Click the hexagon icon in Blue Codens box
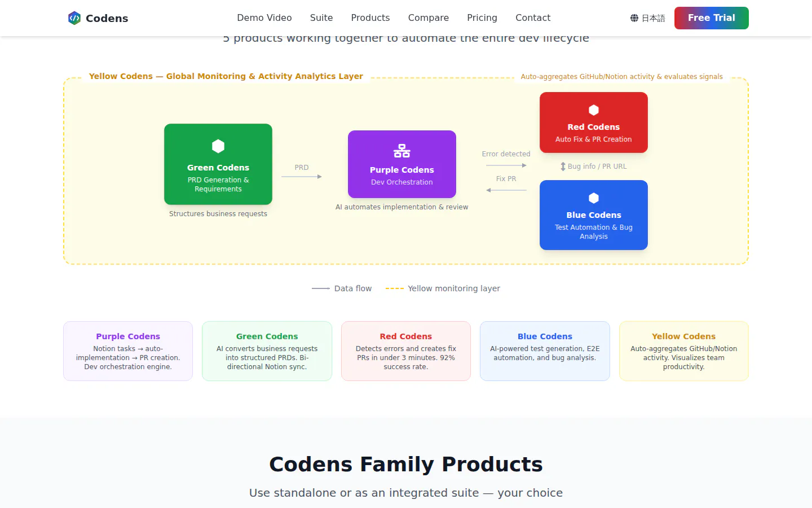Screen dimensions: 812x508 (x=594, y=198)
